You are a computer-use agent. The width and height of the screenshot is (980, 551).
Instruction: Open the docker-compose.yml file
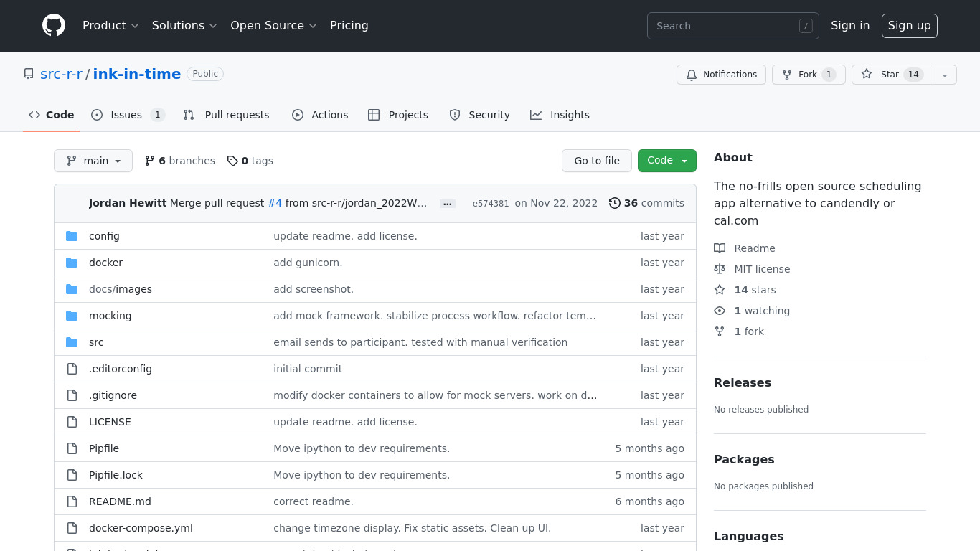point(141,528)
